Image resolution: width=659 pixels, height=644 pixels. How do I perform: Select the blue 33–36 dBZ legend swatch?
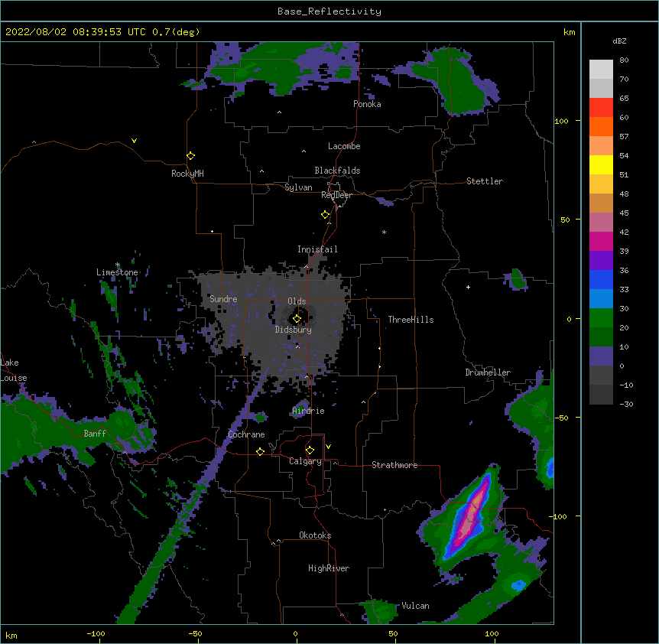click(x=601, y=279)
